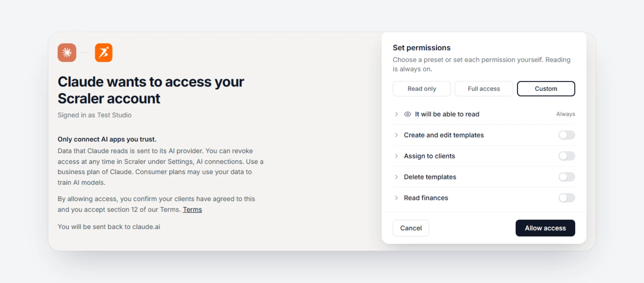Expand the Read finances chevron
The width and height of the screenshot is (644, 283).
pos(396,198)
